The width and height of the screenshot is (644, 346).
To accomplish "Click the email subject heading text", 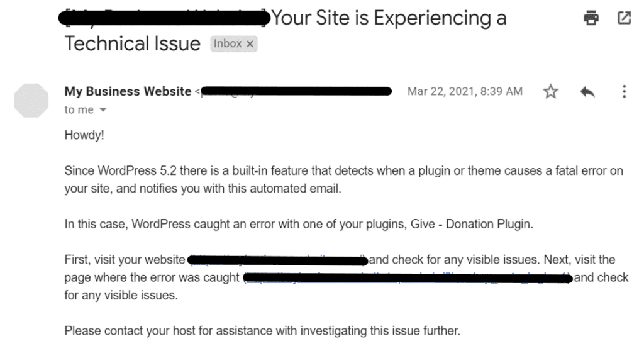I will click(286, 31).
